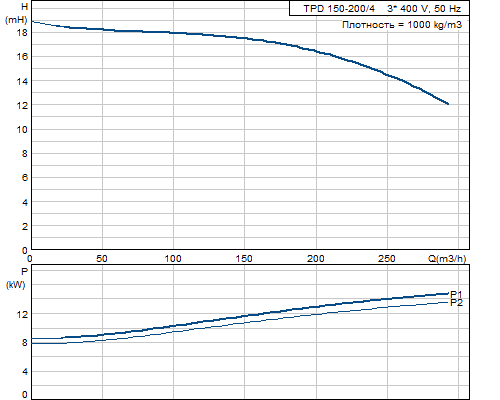
Task: Click the 12 tick on head axis
Action: 22,105
